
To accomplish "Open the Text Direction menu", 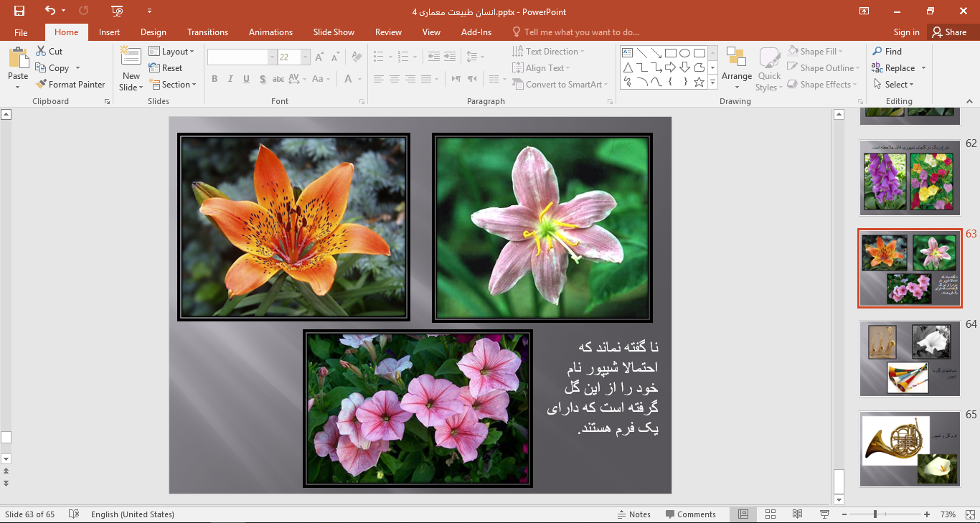I will [549, 52].
